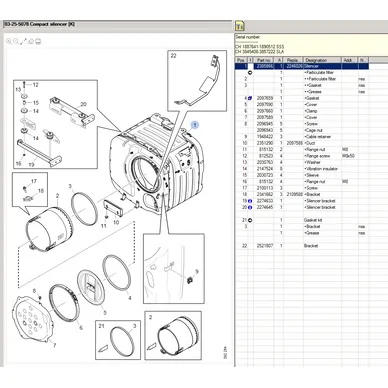Image resolution: width=388 pixels, height=388 pixels.
Task: Select Gasket row with part 2097659
Action: click(302, 98)
